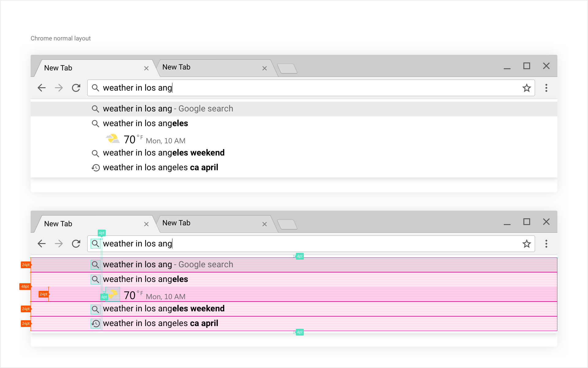Viewport: 588px width, 368px height.
Task: Click the forward arrow in top browser
Action: 58,88
